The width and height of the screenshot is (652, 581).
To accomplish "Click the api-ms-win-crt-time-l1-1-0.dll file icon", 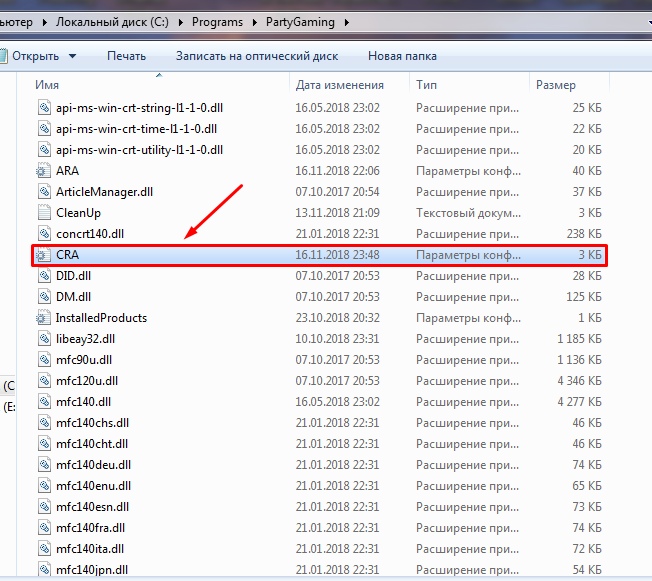I will click(x=44, y=129).
